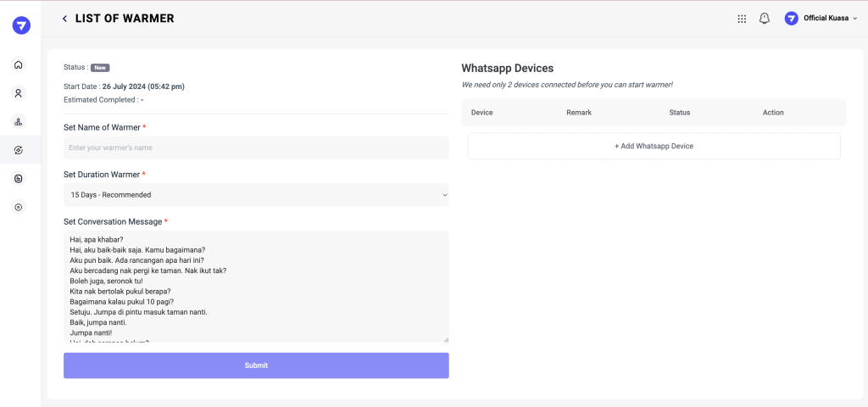
Task: Click the Kuasa logo in the sidebar
Action: point(21,25)
